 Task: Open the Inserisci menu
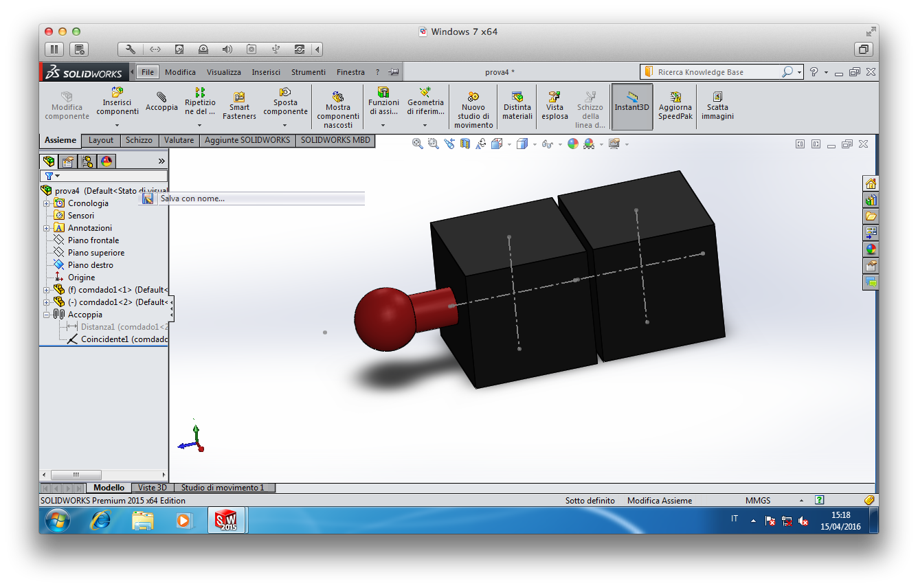pyautogui.click(x=266, y=72)
